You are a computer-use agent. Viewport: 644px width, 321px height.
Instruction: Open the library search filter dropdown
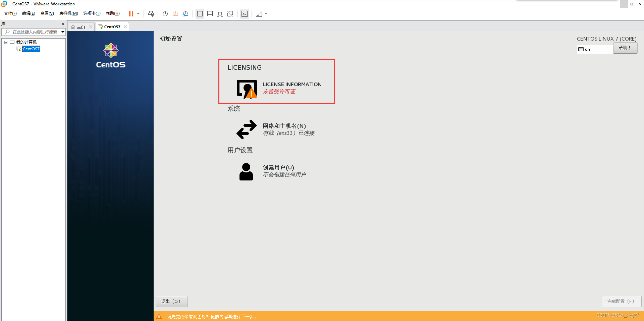coord(63,32)
